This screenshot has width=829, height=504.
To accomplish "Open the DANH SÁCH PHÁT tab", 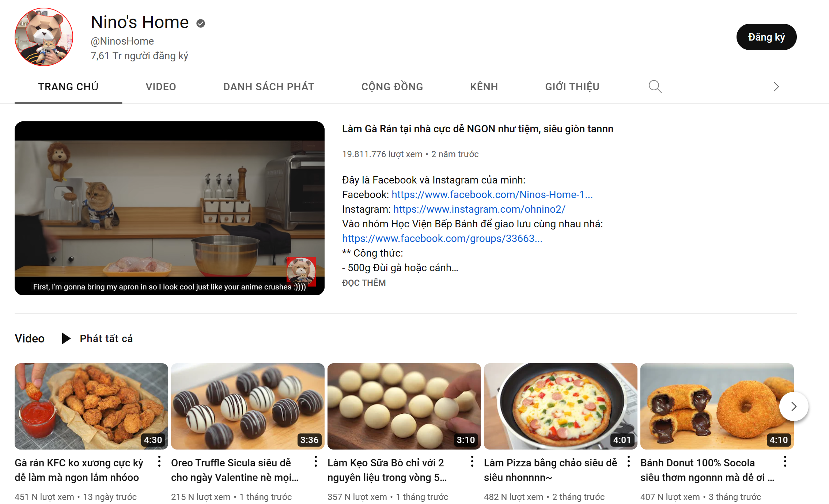I will click(x=269, y=87).
